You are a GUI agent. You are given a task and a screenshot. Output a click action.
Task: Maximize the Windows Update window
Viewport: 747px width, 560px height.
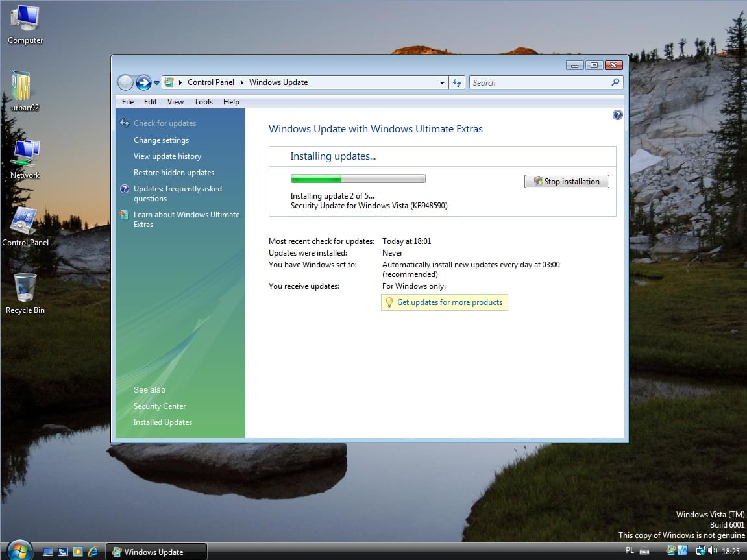point(594,66)
